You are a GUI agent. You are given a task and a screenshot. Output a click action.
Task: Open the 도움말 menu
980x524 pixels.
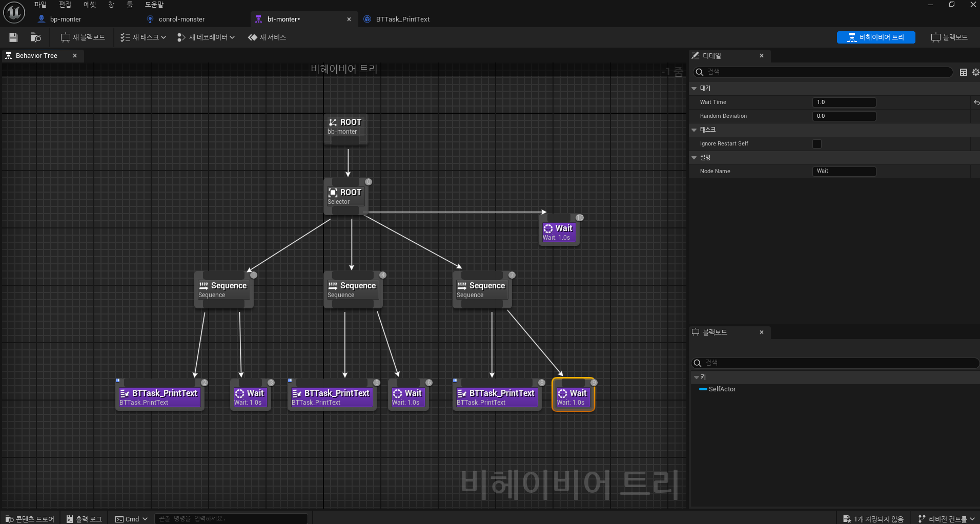[x=154, y=5]
